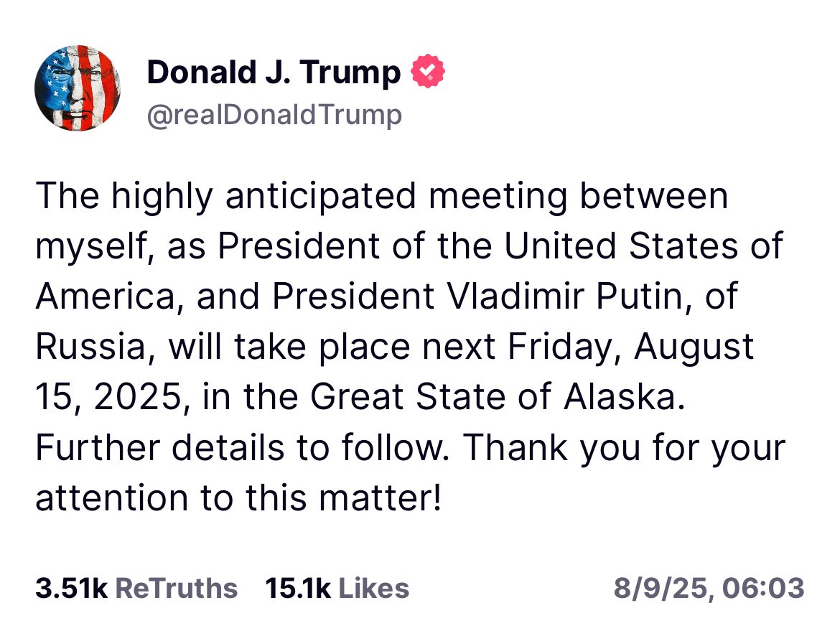Click the @realDonaldTrump handle

(274, 115)
